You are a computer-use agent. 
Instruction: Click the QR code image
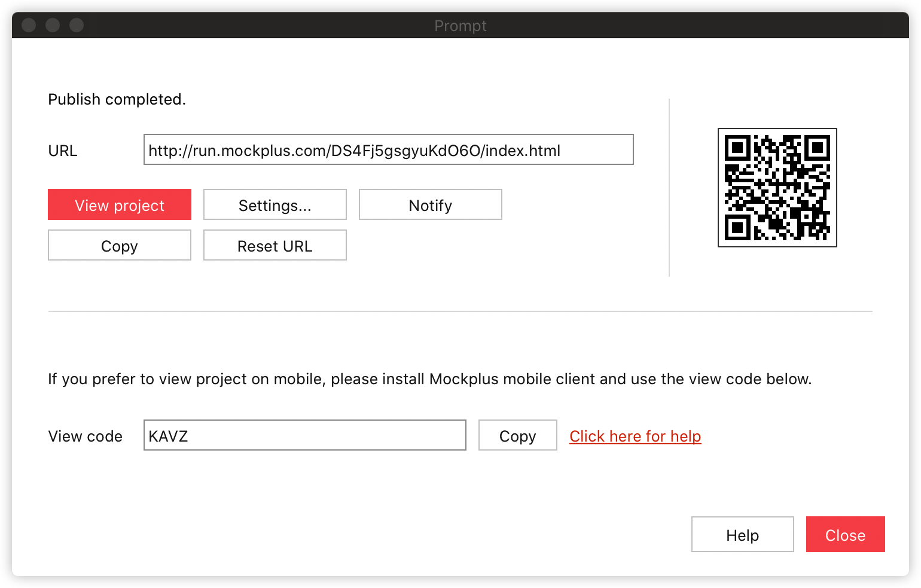click(x=777, y=188)
